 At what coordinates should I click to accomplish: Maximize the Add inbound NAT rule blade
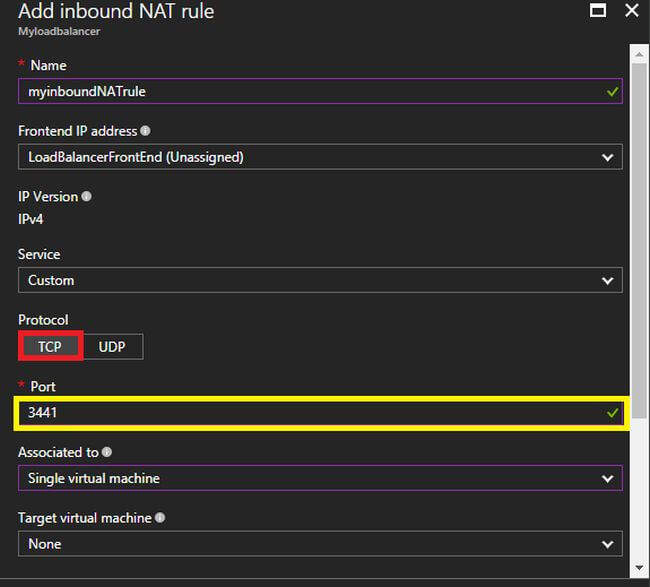[598, 11]
